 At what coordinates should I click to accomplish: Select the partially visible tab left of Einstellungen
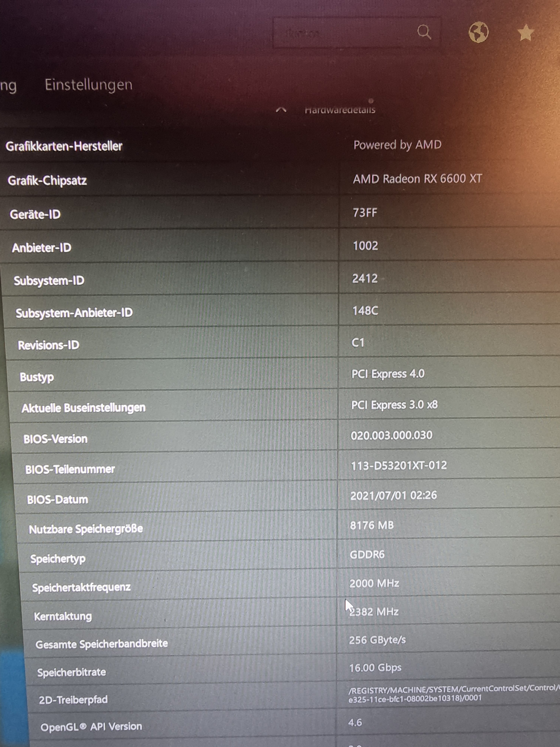click(8, 86)
